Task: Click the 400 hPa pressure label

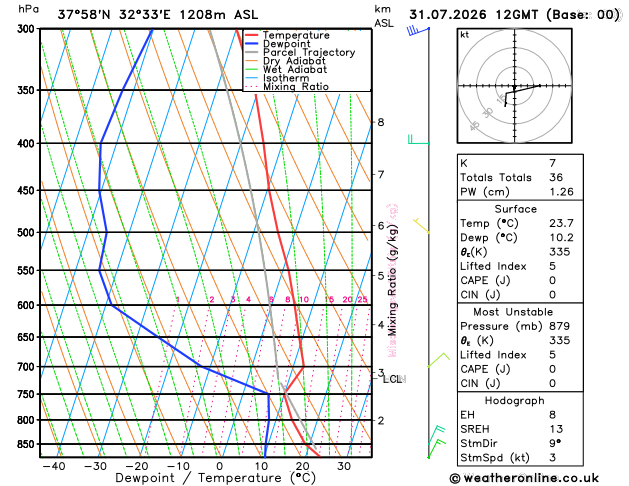Action: pos(28,143)
